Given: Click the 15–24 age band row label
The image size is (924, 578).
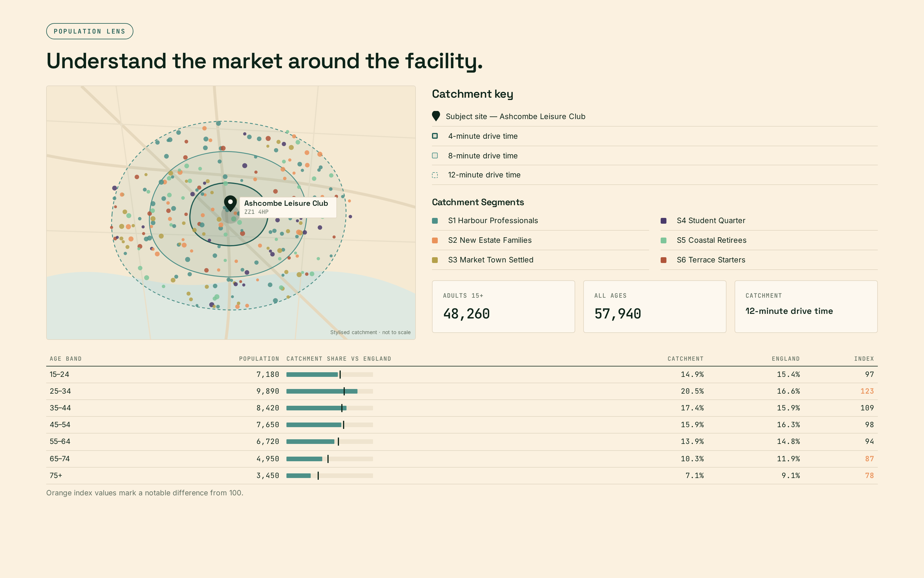Looking at the screenshot, I should click(x=59, y=374).
